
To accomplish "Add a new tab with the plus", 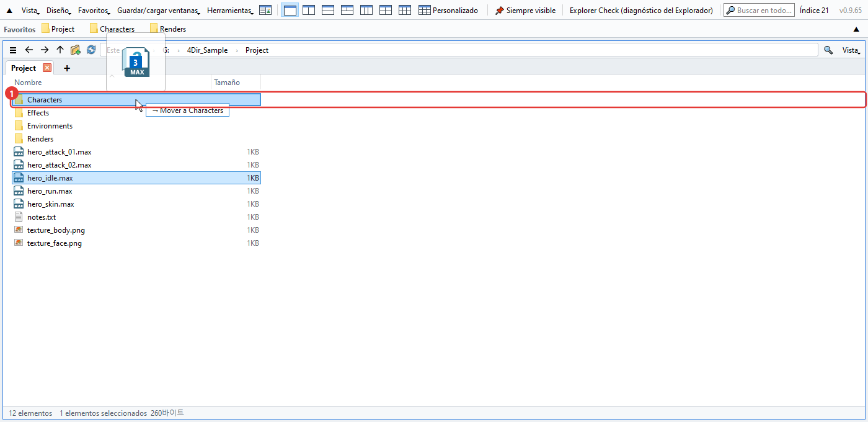I will pyautogui.click(x=67, y=68).
